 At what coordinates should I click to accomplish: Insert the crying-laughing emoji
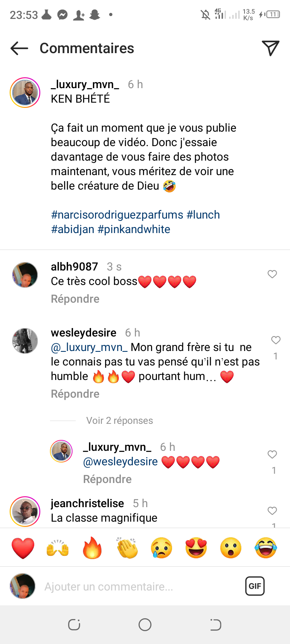pos(266,548)
